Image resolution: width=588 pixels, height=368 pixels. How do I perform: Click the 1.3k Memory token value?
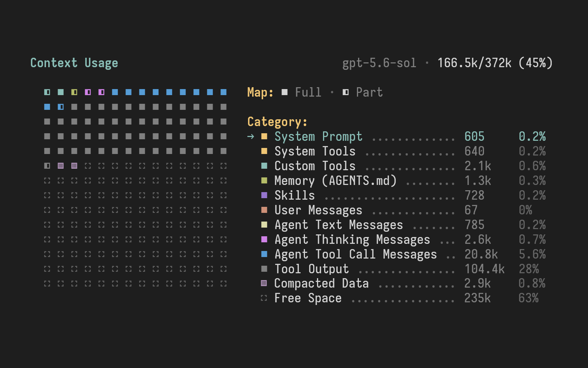point(478,180)
